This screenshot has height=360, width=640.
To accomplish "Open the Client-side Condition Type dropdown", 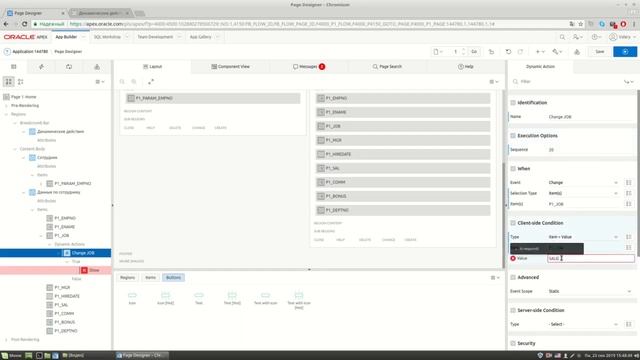I will point(583,237).
